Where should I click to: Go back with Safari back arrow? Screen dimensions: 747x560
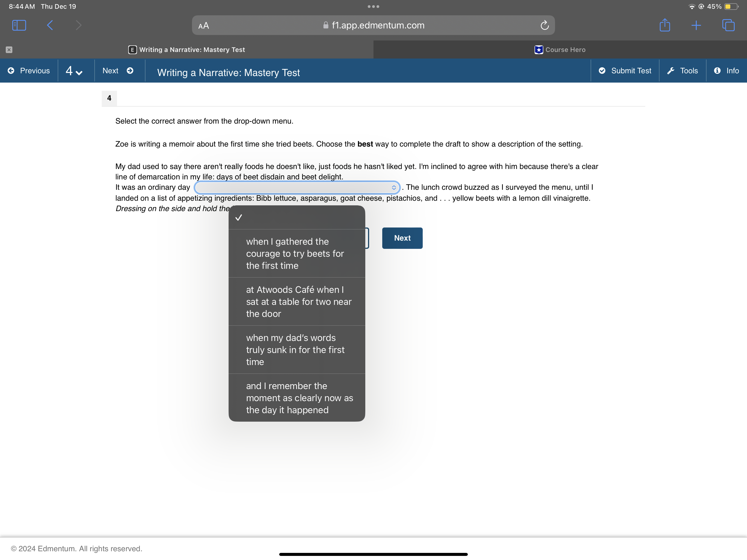tap(50, 25)
